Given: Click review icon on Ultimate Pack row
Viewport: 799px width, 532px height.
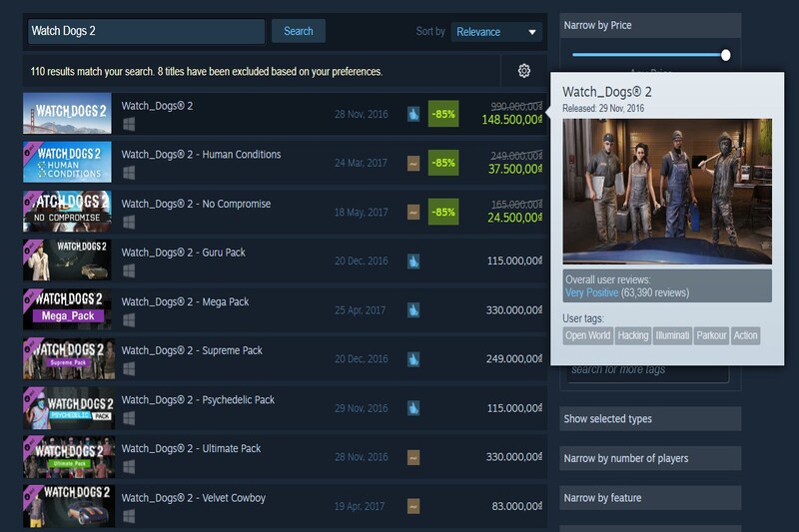Looking at the screenshot, I should click(413, 457).
